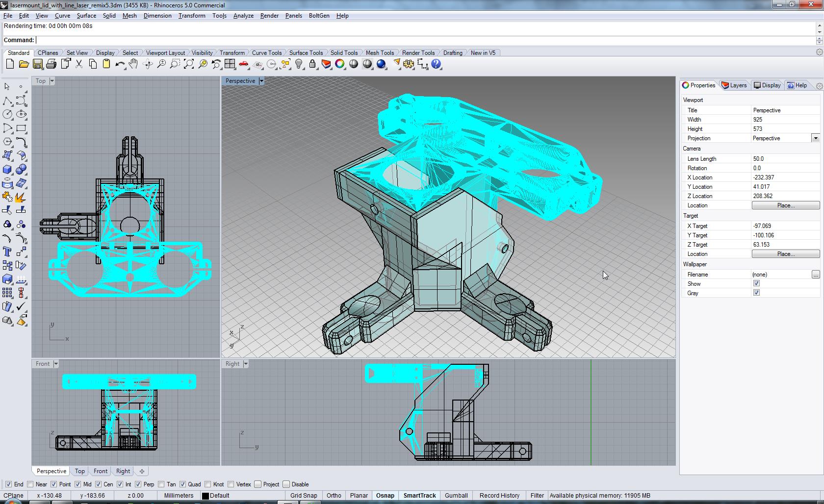
Task: Select the Polyline tool in left sidebar
Action: (7, 101)
